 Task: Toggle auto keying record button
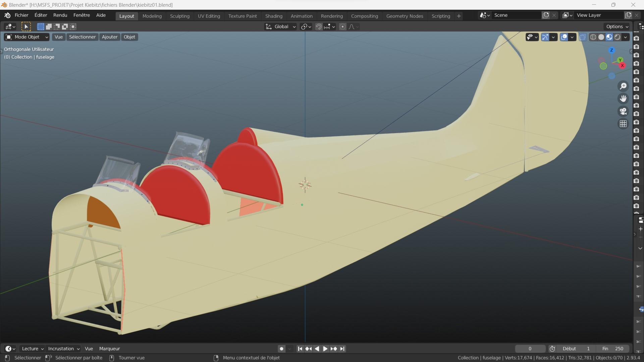click(x=281, y=349)
